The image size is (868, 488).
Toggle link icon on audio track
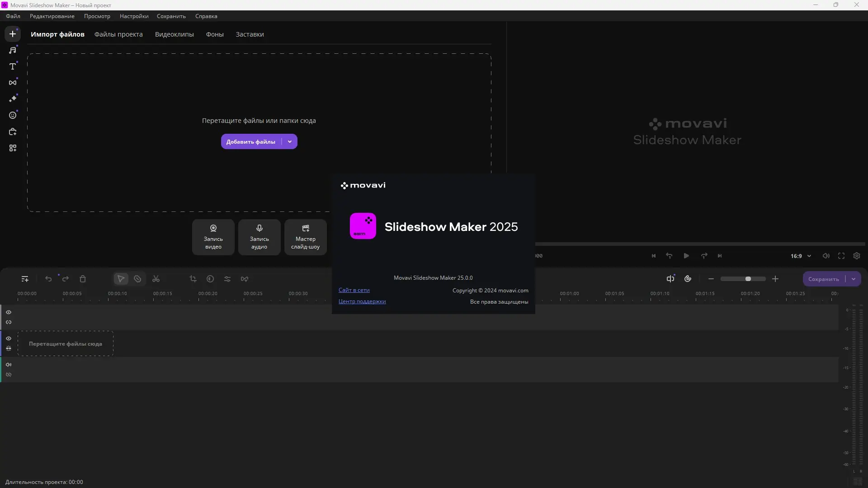tap(9, 375)
